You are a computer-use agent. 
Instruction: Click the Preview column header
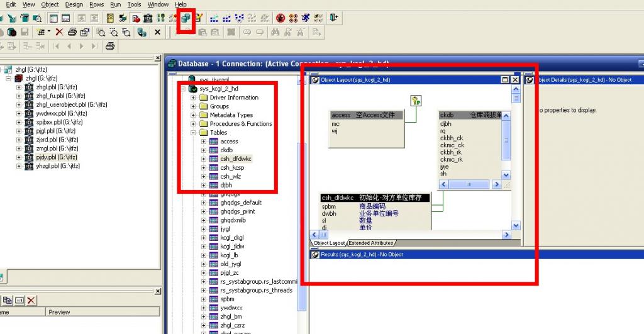pyautogui.click(x=60, y=312)
